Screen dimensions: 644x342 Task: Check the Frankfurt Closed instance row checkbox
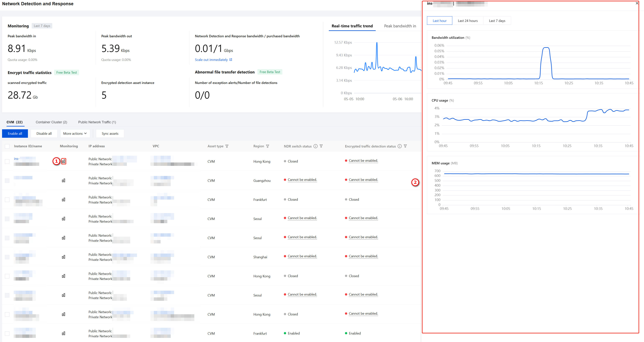7,200
